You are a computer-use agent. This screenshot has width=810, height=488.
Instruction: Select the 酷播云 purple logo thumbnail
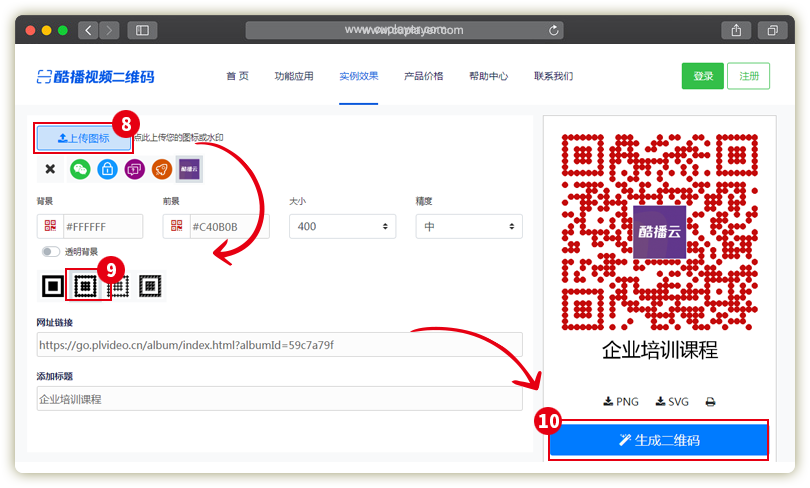189,170
